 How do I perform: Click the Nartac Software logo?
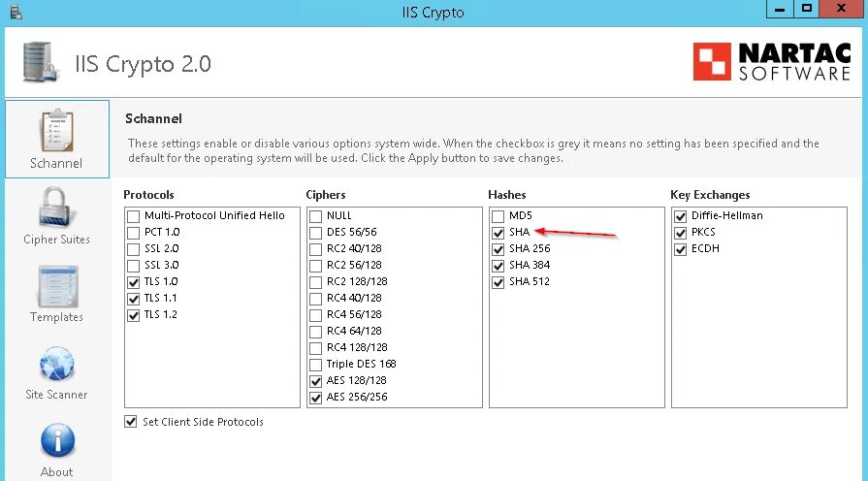[772, 61]
